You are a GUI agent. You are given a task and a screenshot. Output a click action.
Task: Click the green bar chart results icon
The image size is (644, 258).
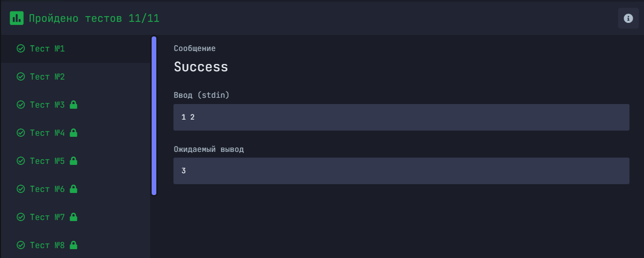click(17, 18)
